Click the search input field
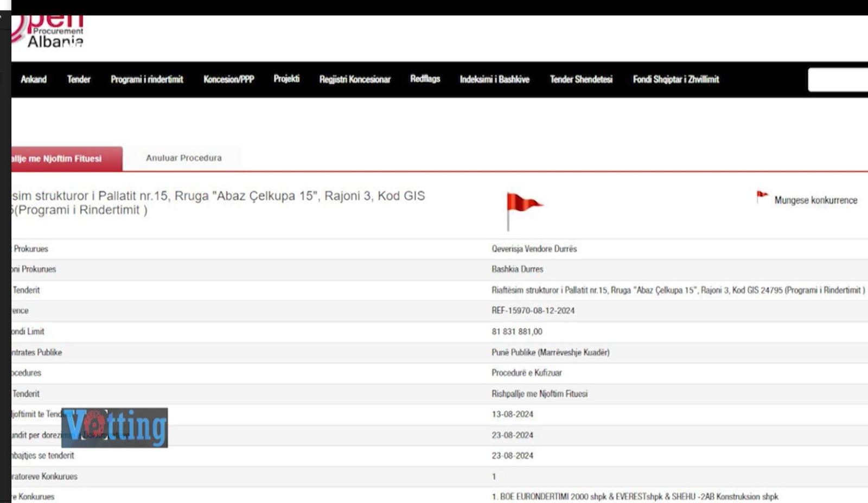This screenshot has height=503, width=868. click(x=838, y=80)
